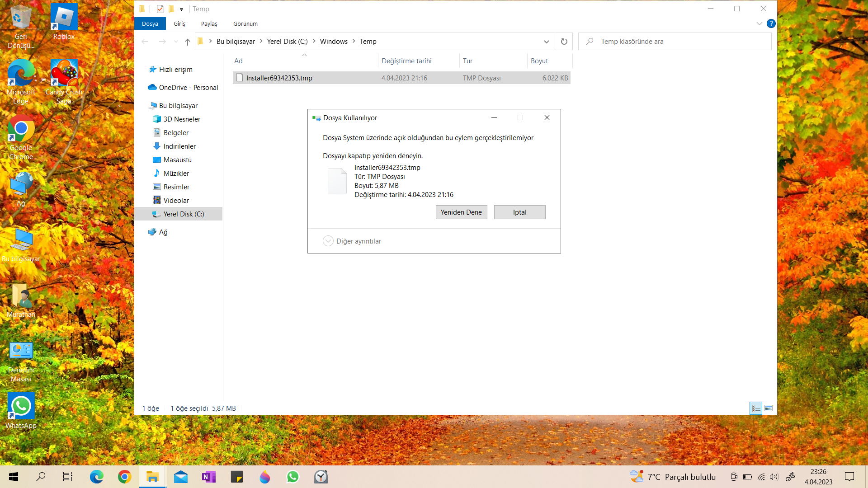Sort files by Değiştirme tarihi column
Image resolution: width=868 pixels, height=488 pixels.
(406, 61)
